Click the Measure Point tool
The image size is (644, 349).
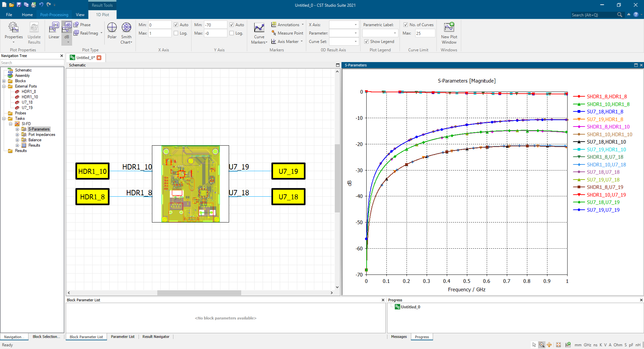pos(287,33)
